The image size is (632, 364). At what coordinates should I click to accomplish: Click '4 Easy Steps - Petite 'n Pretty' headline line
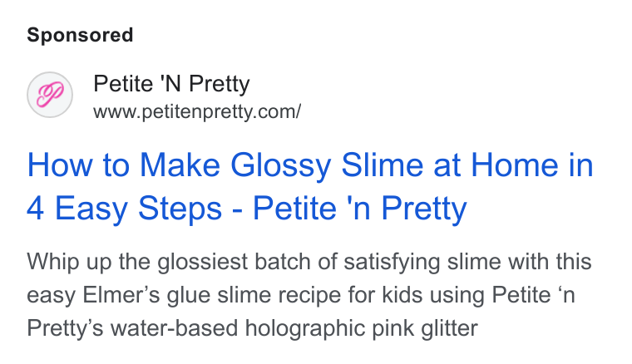(x=247, y=209)
